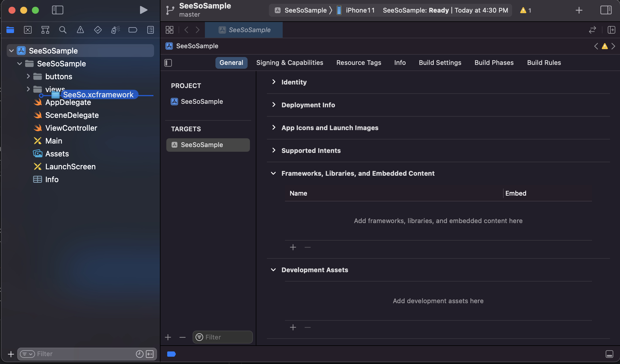The width and height of the screenshot is (620, 364).
Task: Collapse the Development Assets section
Action: (x=273, y=270)
